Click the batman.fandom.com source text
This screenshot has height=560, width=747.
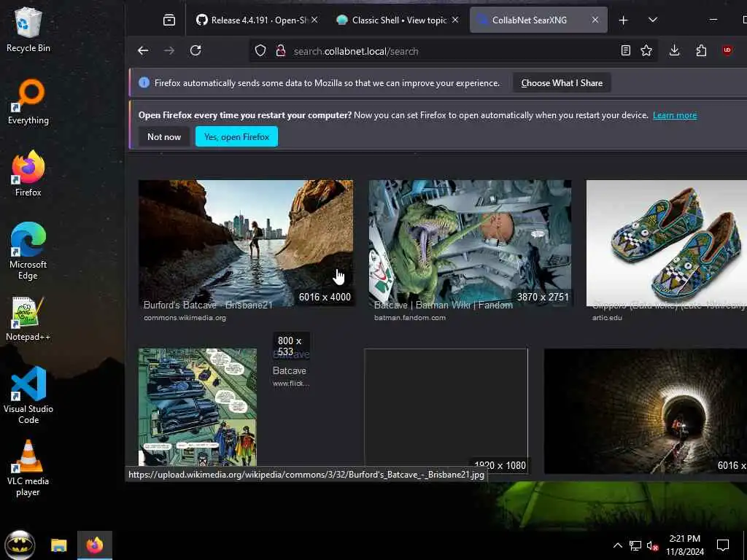(410, 318)
